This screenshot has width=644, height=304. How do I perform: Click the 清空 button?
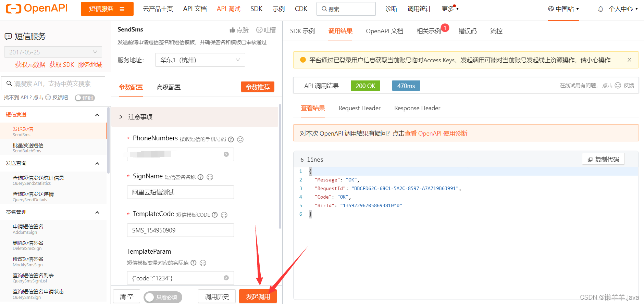pyautogui.click(x=126, y=296)
